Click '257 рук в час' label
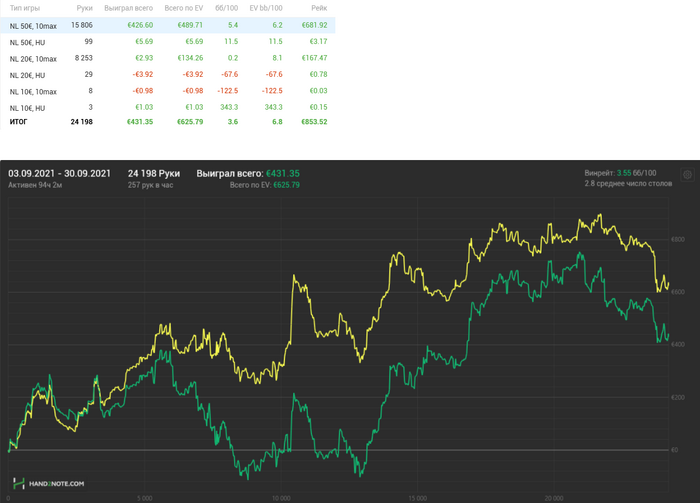700x503 pixels. click(x=150, y=185)
